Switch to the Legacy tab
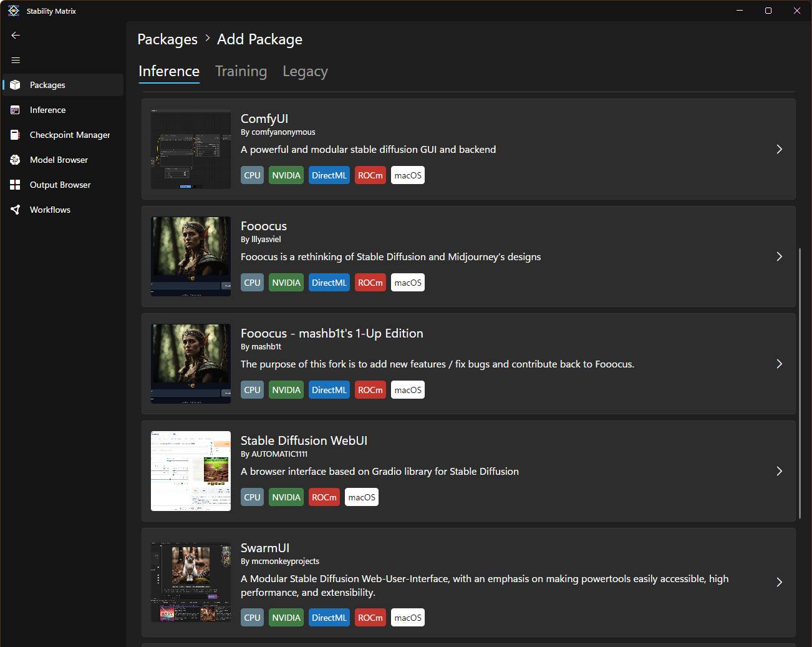812x647 pixels. point(305,72)
